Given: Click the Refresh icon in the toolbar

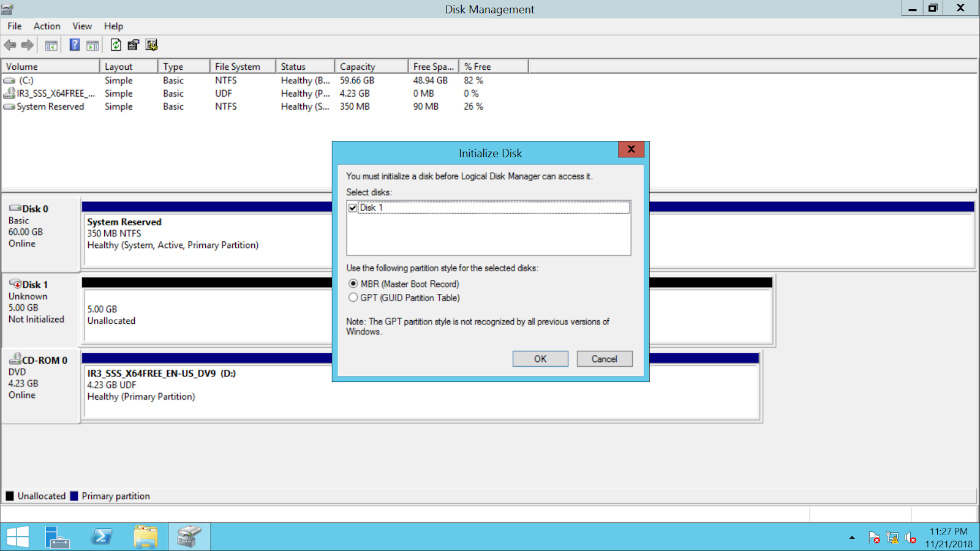Looking at the screenshot, I should (x=115, y=45).
